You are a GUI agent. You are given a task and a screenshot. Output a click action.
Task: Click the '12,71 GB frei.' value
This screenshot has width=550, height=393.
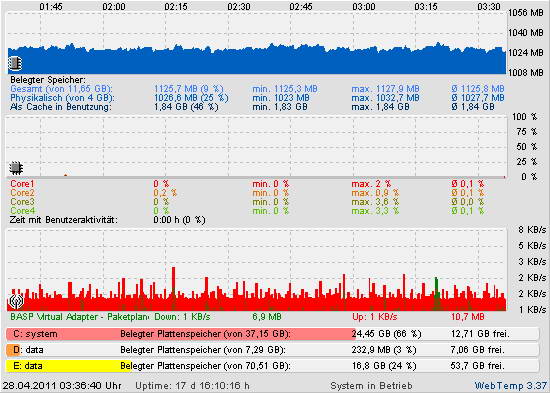pos(480,334)
